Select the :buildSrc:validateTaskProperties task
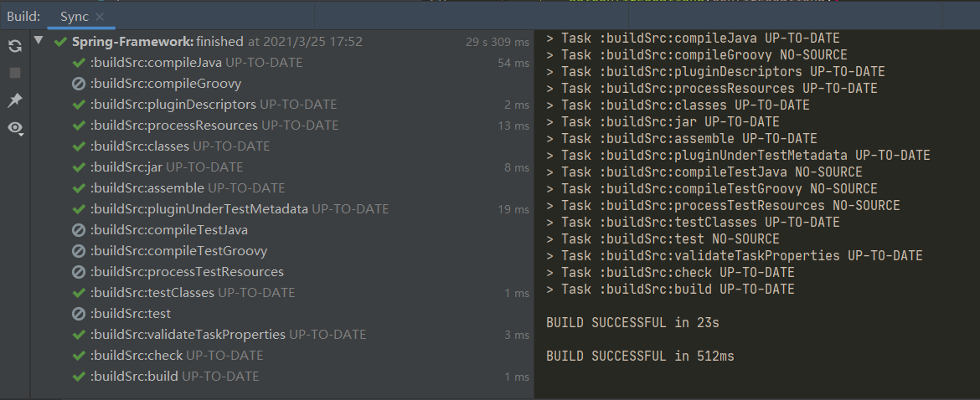 (x=188, y=335)
